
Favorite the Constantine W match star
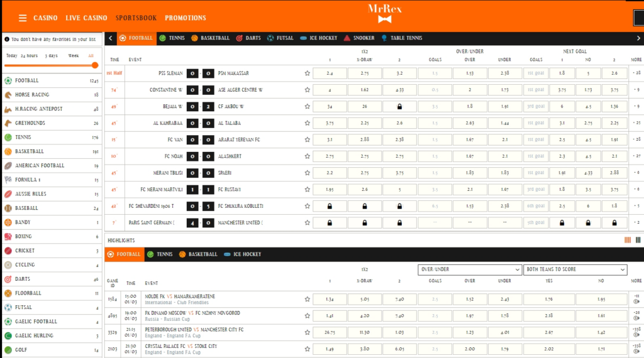tap(307, 90)
